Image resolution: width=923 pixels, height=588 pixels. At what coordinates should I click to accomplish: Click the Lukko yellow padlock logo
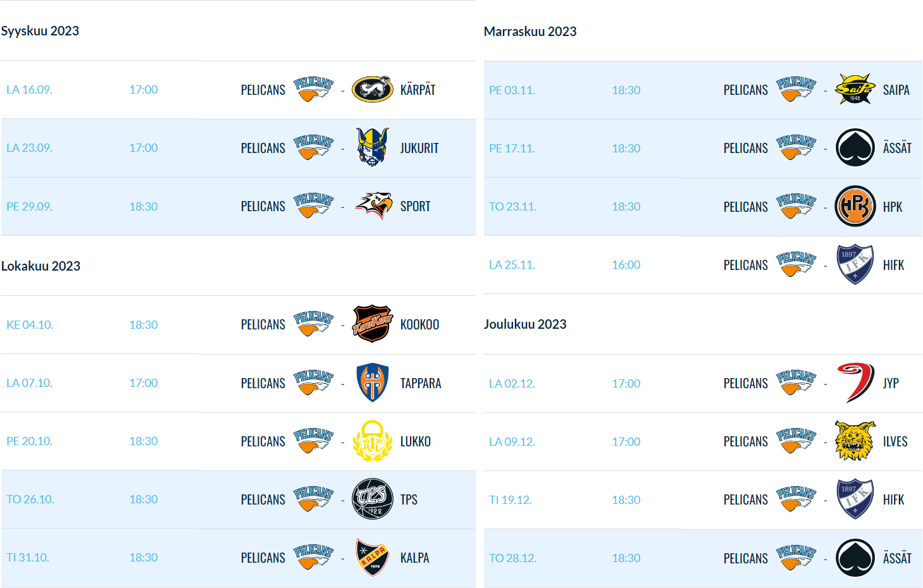click(x=373, y=441)
